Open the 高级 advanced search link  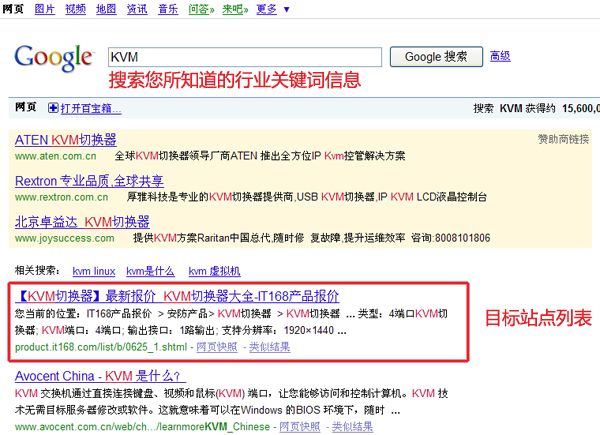click(499, 56)
